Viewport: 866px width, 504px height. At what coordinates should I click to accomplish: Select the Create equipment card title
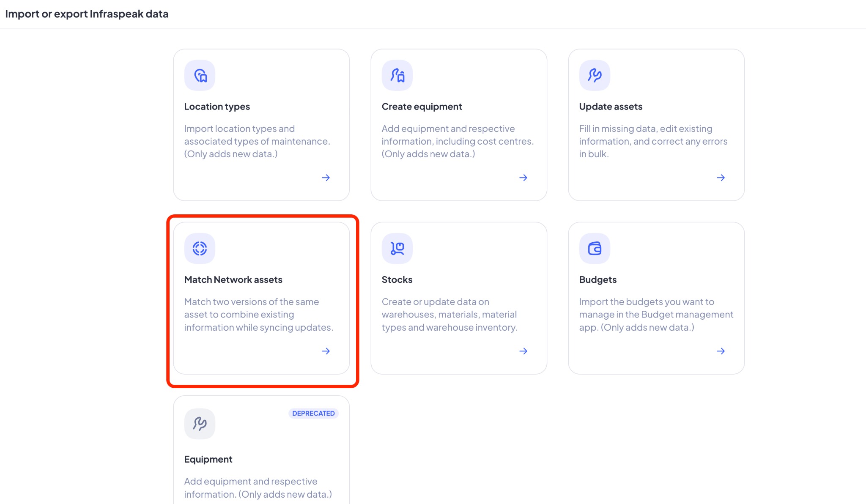pyautogui.click(x=422, y=107)
